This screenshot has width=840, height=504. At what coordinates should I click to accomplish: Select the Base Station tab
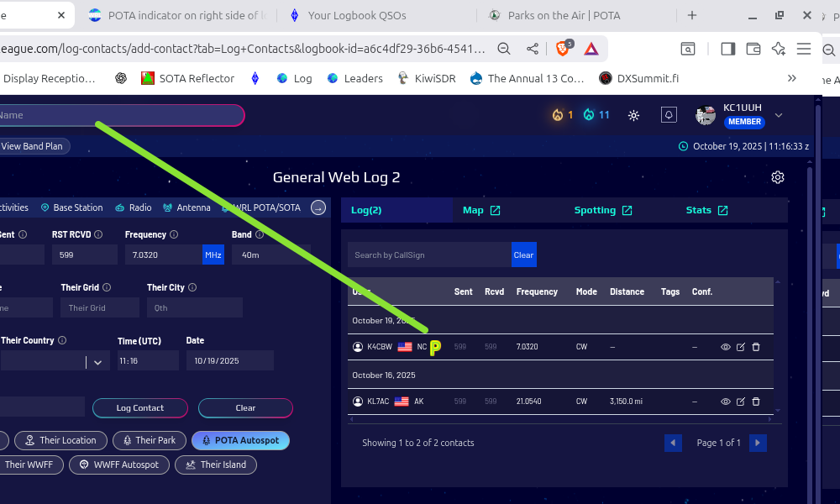(x=71, y=207)
